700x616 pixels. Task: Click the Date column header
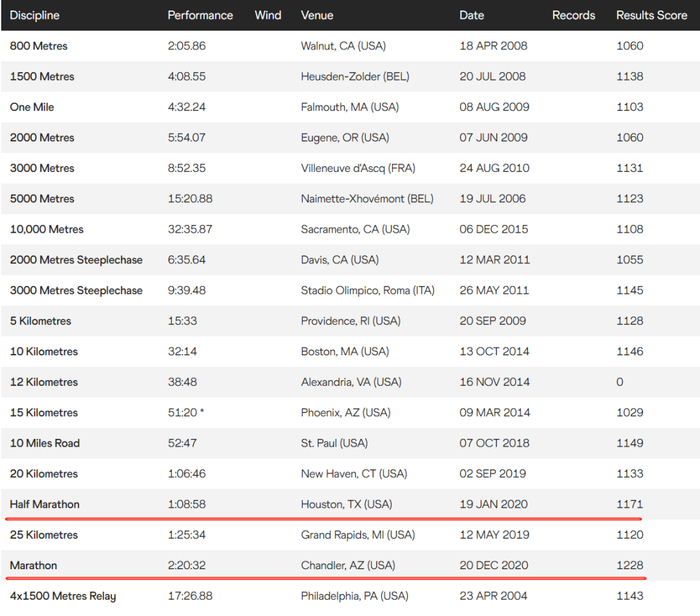(x=471, y=15)
